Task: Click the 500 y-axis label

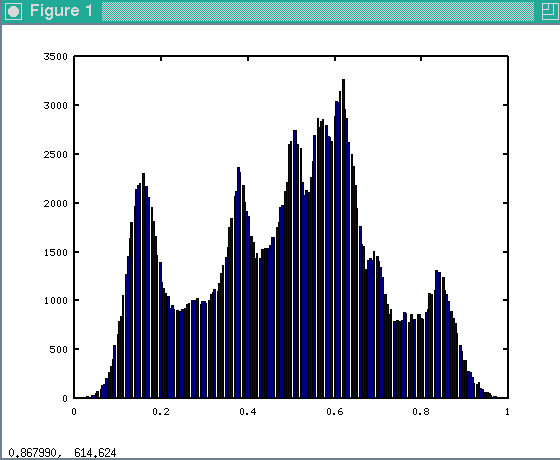Action: [x=59, y=350]
